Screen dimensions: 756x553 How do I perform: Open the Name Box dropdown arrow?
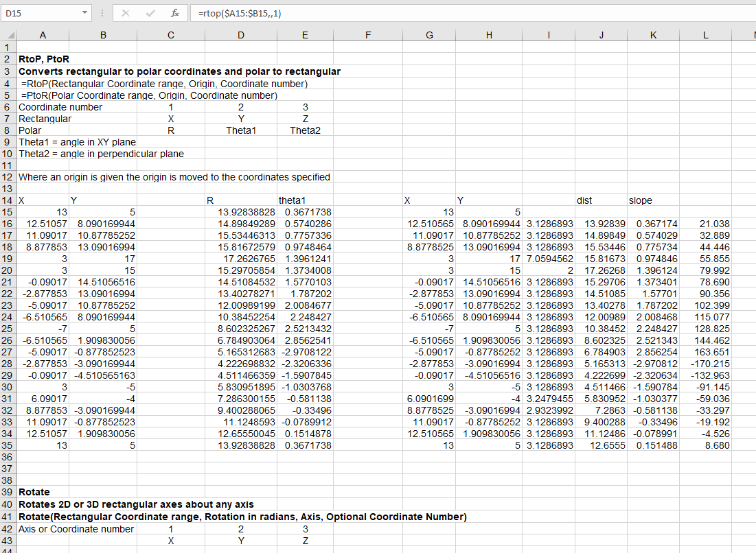84,13
